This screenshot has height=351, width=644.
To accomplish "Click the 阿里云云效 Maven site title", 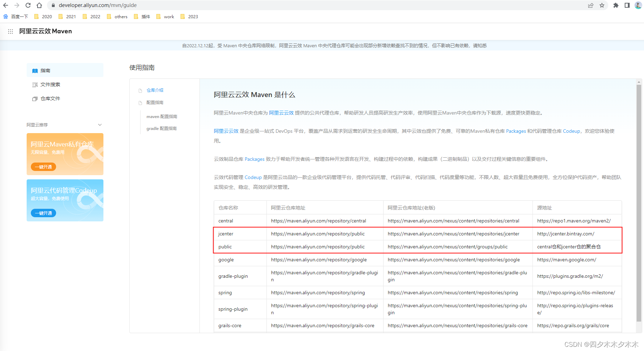I will [46, 31].
